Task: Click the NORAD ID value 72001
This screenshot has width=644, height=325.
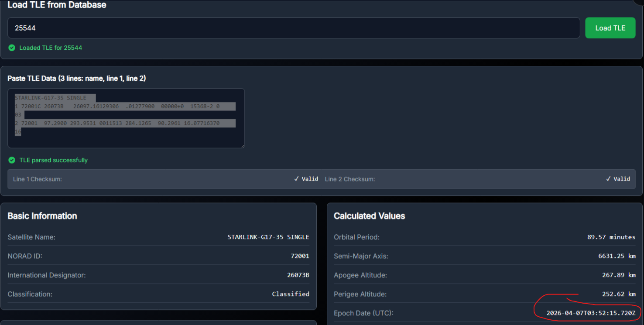Action: 300,256
